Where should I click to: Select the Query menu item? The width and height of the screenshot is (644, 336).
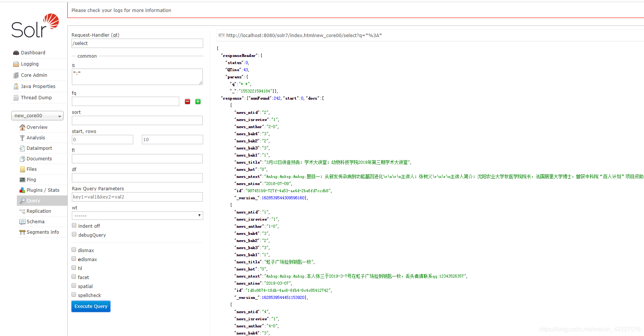[42, 201]
